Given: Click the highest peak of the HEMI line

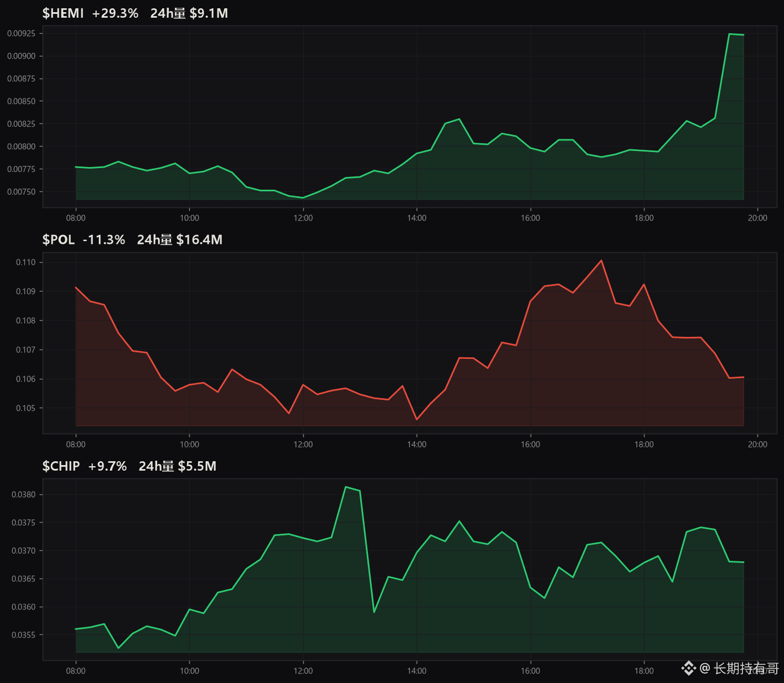Looking at the screenshot, I should coord(729,34).
